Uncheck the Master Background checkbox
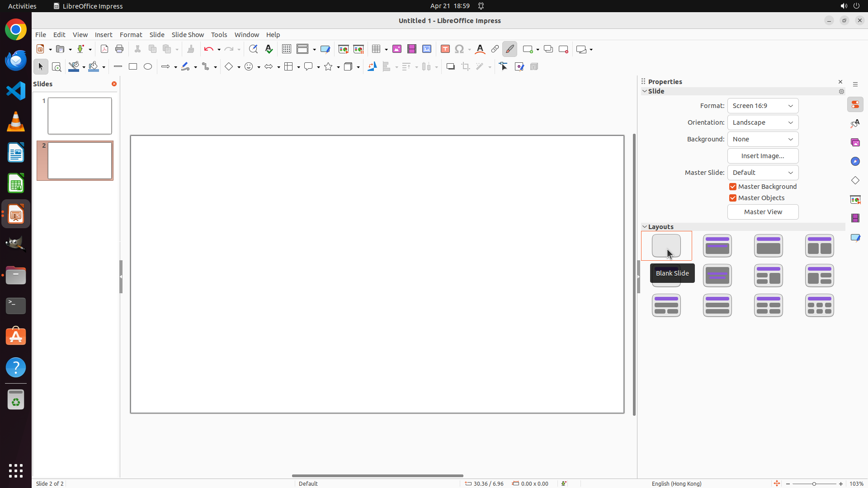Screen dimensions: 868x488 pyautogui.click(x=733, y=187)
